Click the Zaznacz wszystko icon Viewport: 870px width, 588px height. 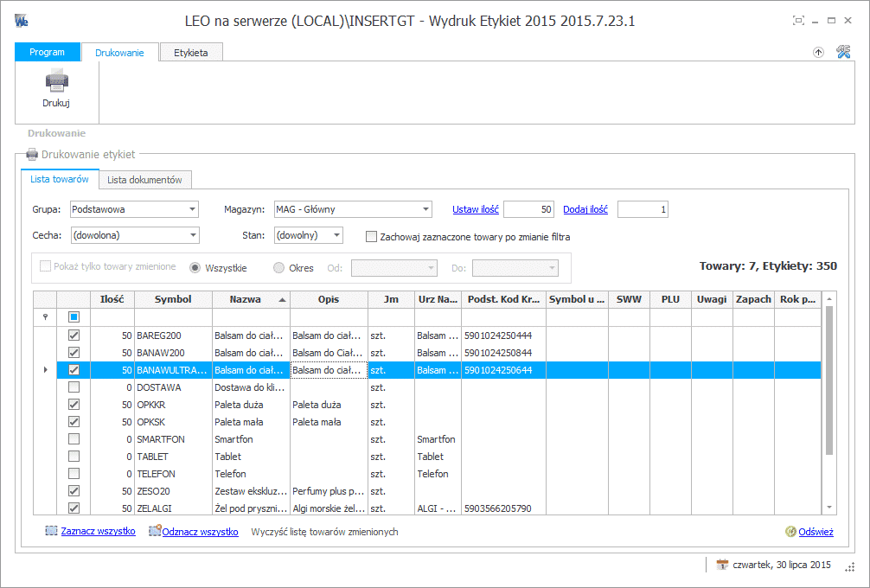(51, 531)
